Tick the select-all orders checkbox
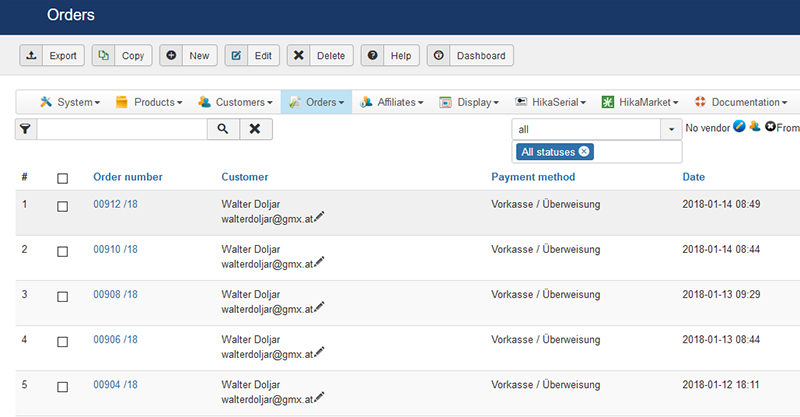 (x=62, y=178)
